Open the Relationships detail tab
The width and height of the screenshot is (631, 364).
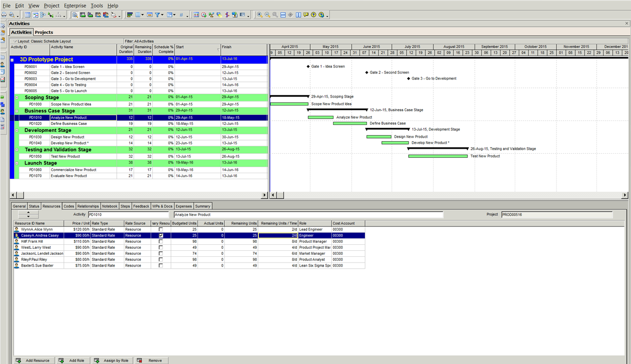click(x=88, y=206)
